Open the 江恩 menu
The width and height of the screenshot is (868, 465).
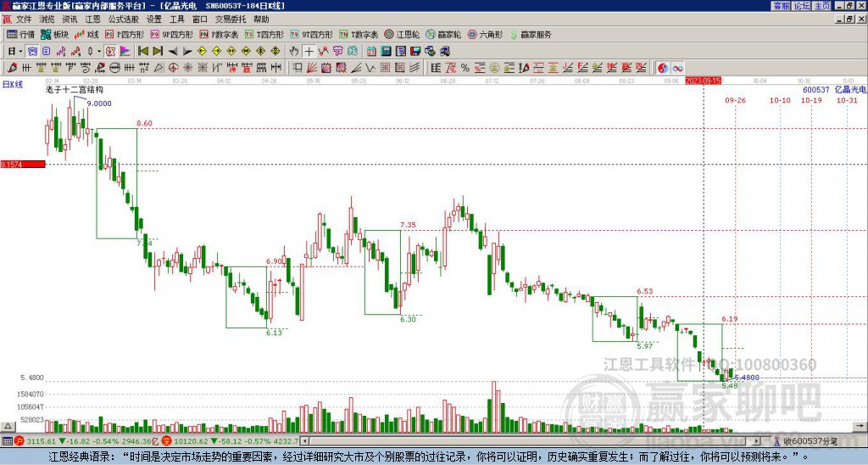92,20
